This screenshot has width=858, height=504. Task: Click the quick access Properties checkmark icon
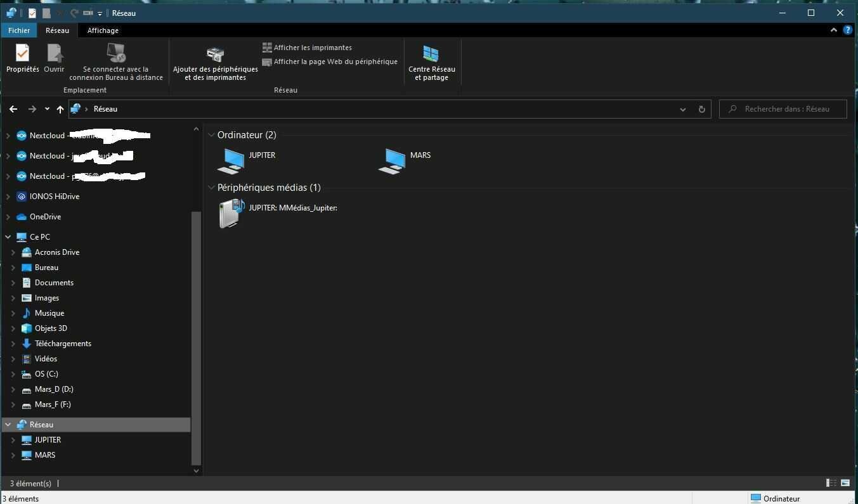32,13
